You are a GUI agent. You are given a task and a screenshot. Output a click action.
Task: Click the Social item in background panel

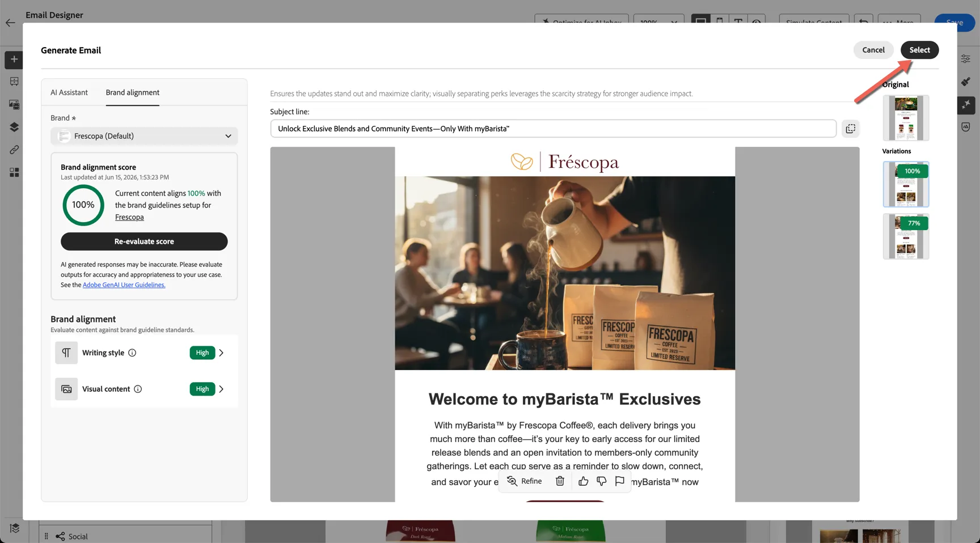pyautogui.click(x=78, y=536)
